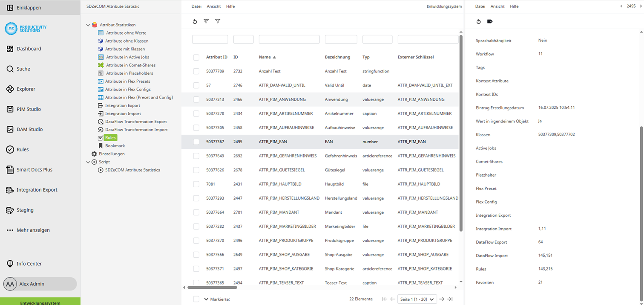Open the Einstellungen gear in the tree

coord(95,154)
